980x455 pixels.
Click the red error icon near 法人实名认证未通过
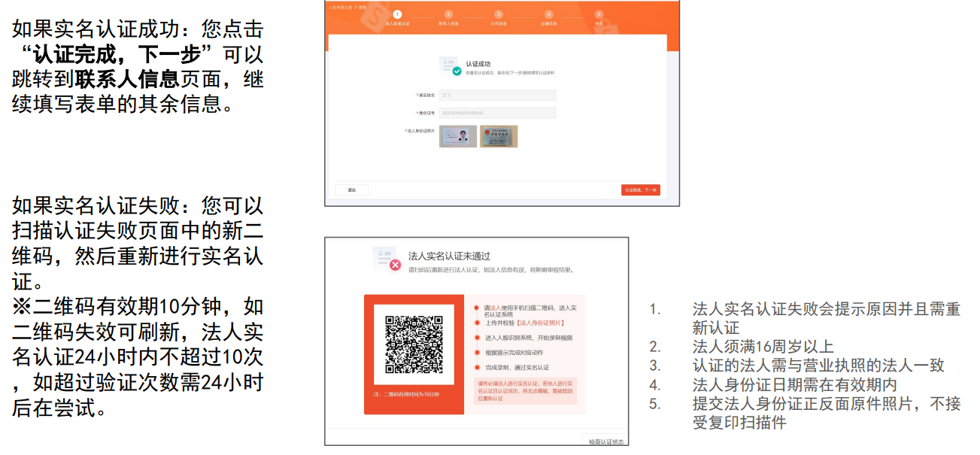coord(396,263)
